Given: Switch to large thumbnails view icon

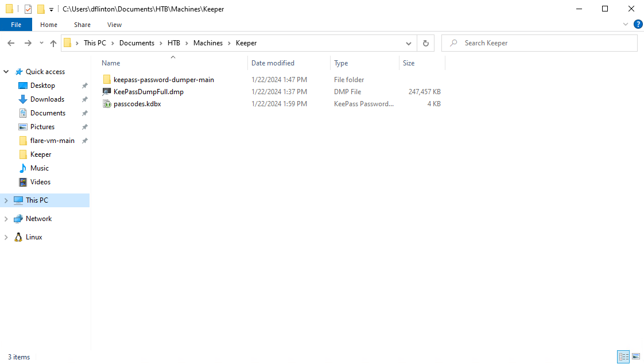Looking at the screenshot, I should pos(636,357).
